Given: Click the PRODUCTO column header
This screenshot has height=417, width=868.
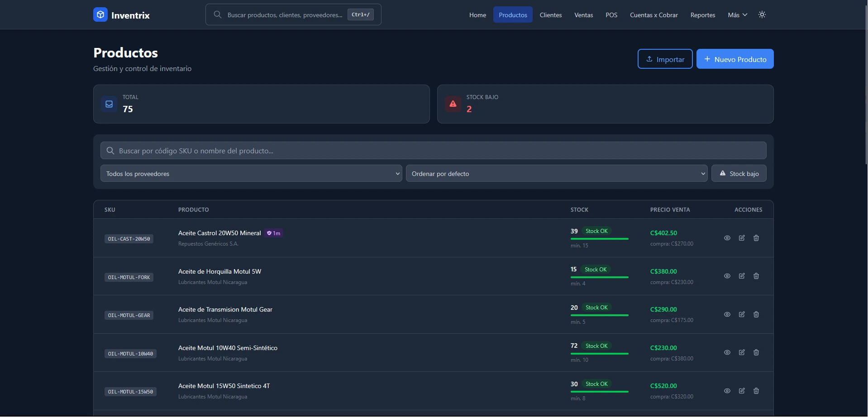Looking at the screenshot, I should click(x=194, y=210).
